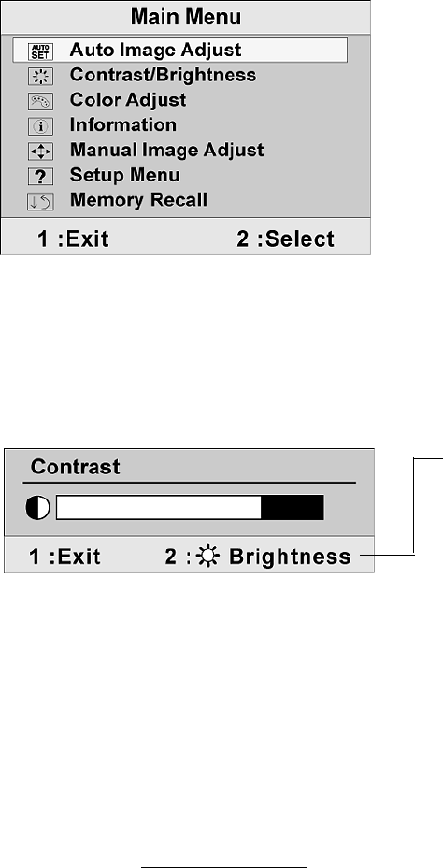Screen dimensions: 443x868
Task: Open Setup Menu entry
Action: click(124, 175)
